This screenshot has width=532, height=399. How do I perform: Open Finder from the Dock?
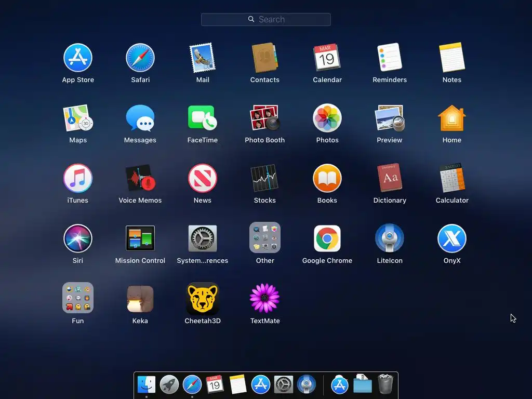pyautogui.click(x=146, y=385)
